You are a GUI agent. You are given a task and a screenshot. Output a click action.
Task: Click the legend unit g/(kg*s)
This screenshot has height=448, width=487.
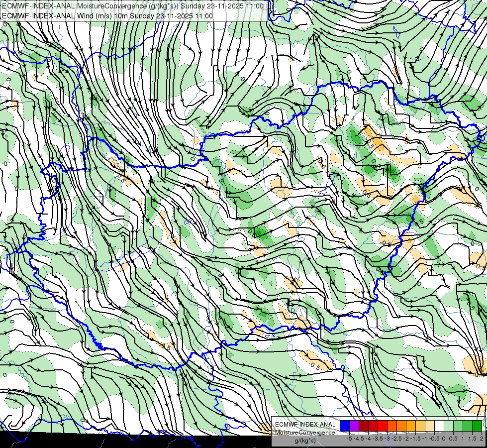pos(305,441)
